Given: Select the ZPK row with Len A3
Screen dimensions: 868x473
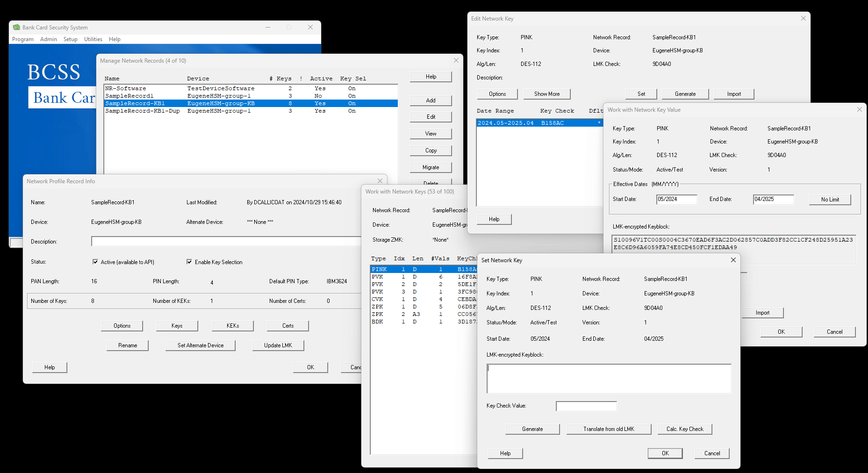Looking at the screenshot, I should pyautogui.click(x=423, y=314).
